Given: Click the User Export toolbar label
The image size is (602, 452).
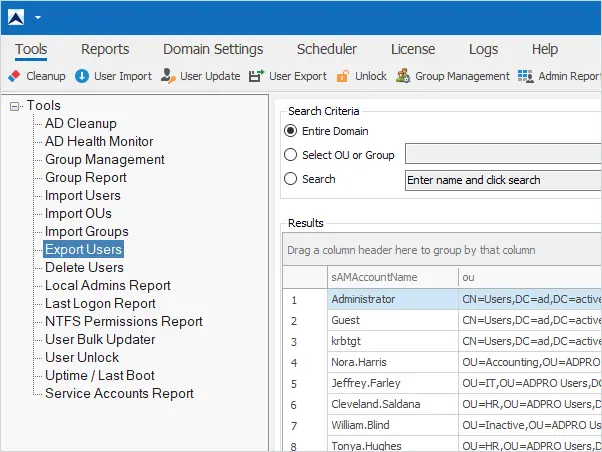Looking at the screenshot, I should 298,76.
